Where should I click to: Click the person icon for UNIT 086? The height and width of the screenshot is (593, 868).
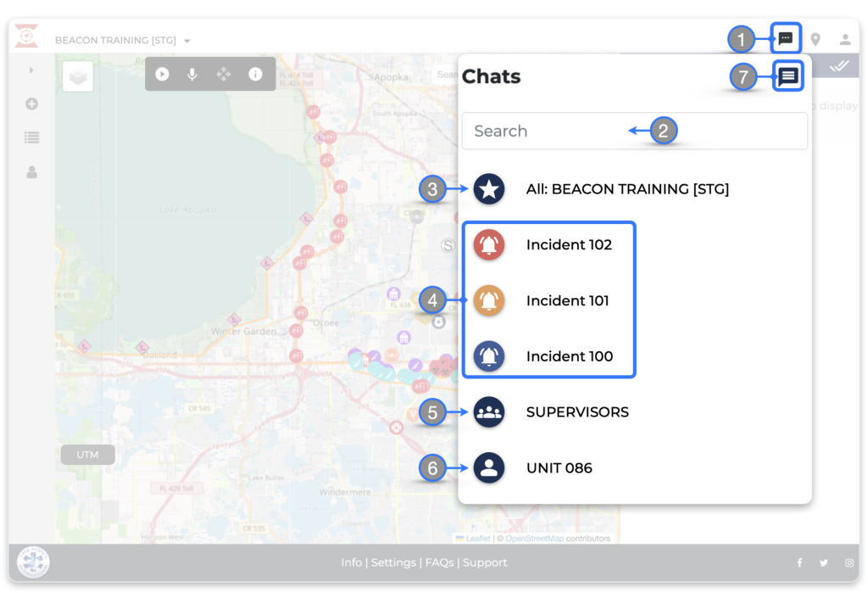click(x=489, y=467)
